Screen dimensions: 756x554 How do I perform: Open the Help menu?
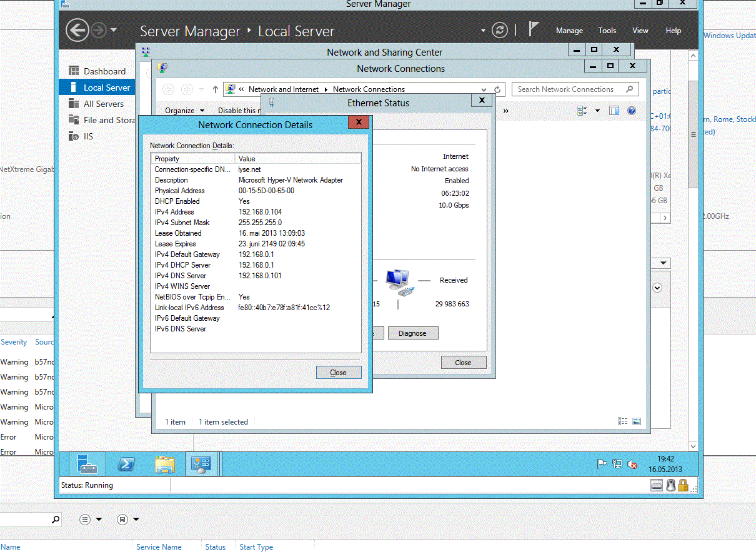(x=674, y=31)
